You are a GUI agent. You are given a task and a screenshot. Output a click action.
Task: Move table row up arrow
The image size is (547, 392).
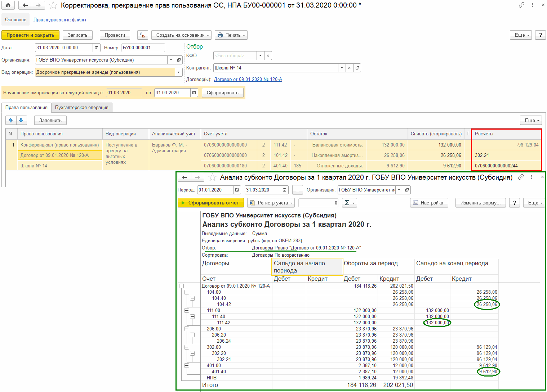(11, 120)
